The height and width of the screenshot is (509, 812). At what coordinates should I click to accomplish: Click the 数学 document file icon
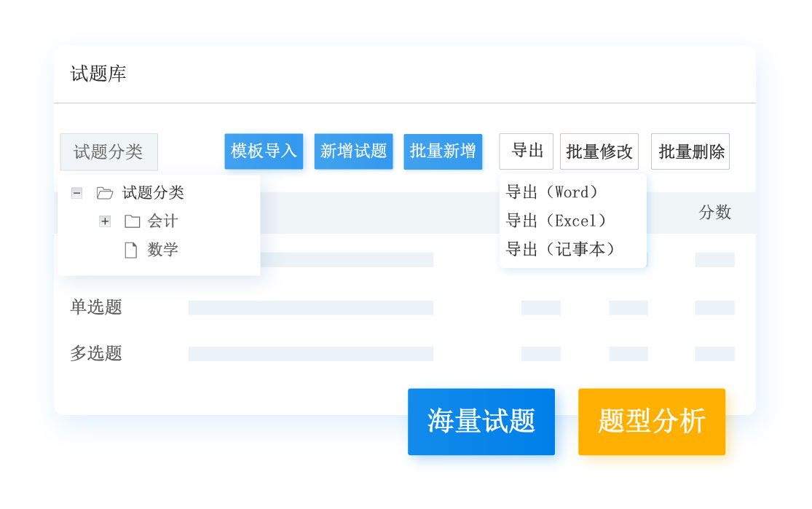coord(131,250)
